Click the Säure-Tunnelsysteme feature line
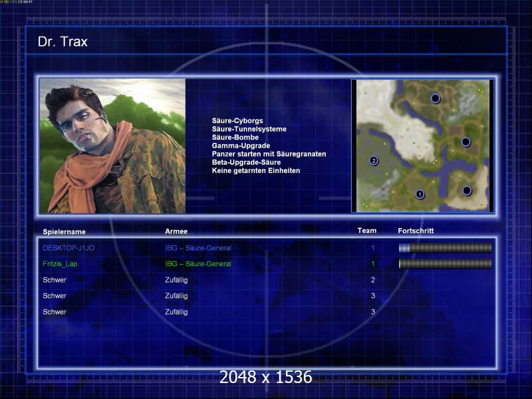The width and height of the screenshot is (532, 399). [249, 129]
